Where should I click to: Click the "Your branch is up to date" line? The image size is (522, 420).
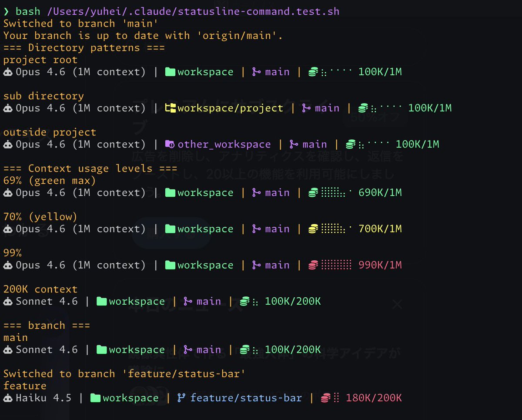pos(143,36)
